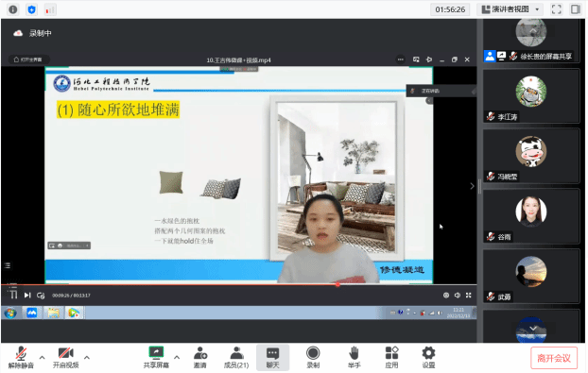
Task: Share screen with 共享屏幕 button
Action: (x=156, y=357)
